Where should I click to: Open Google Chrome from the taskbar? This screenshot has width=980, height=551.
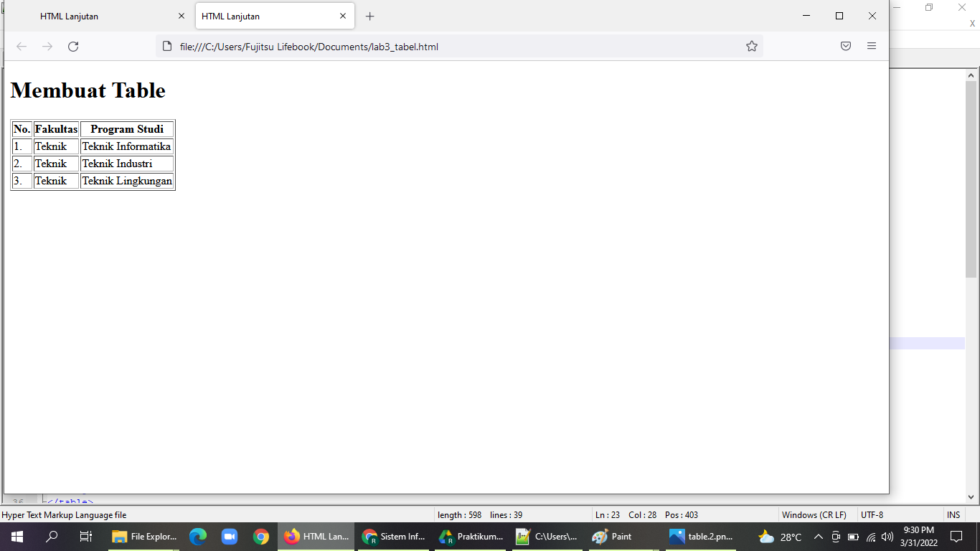coord(261,537)
